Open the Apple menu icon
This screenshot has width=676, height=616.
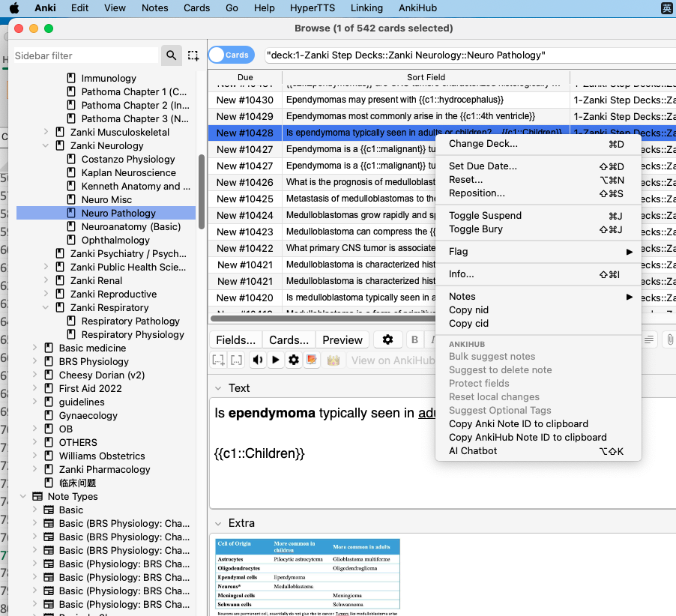pyautogui.click(x=14, y=8)
